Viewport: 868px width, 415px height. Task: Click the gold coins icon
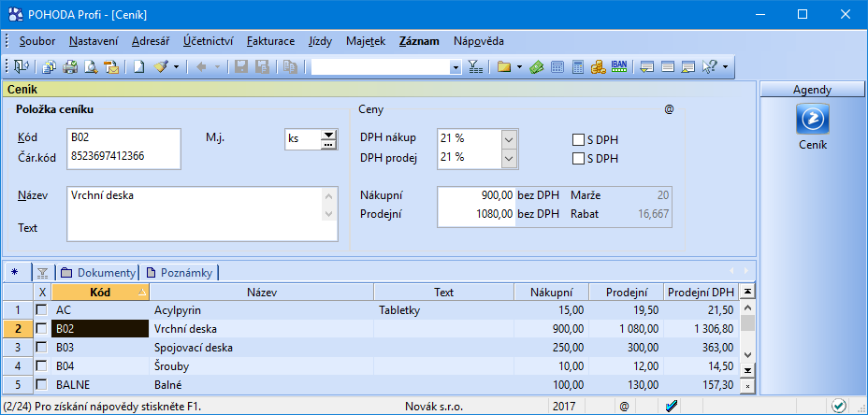598,67
